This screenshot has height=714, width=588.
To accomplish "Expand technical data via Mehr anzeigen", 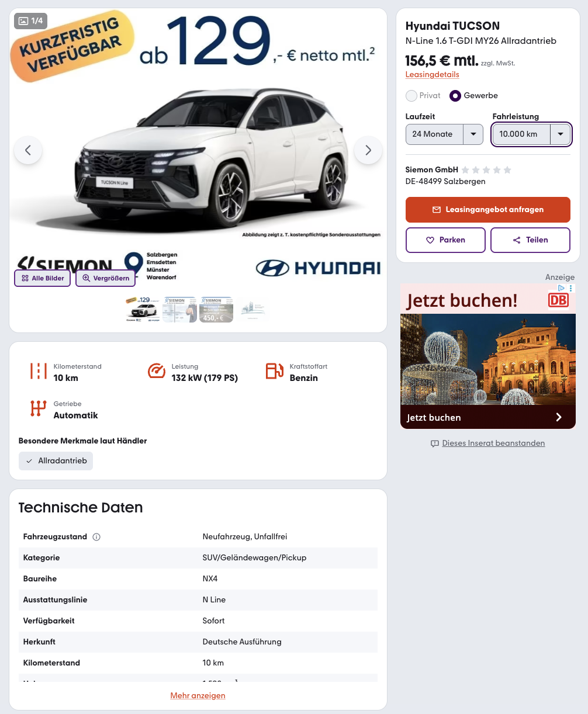I will coord(198,695).
